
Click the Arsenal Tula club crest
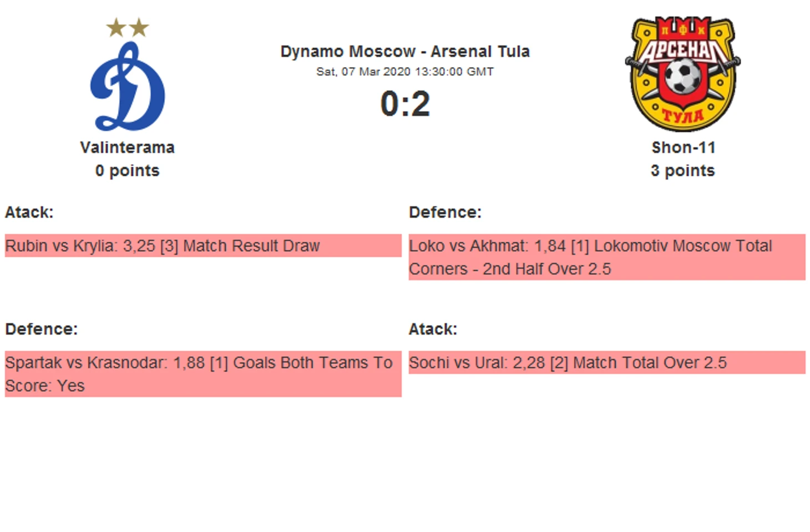click(x=682, y=74)
